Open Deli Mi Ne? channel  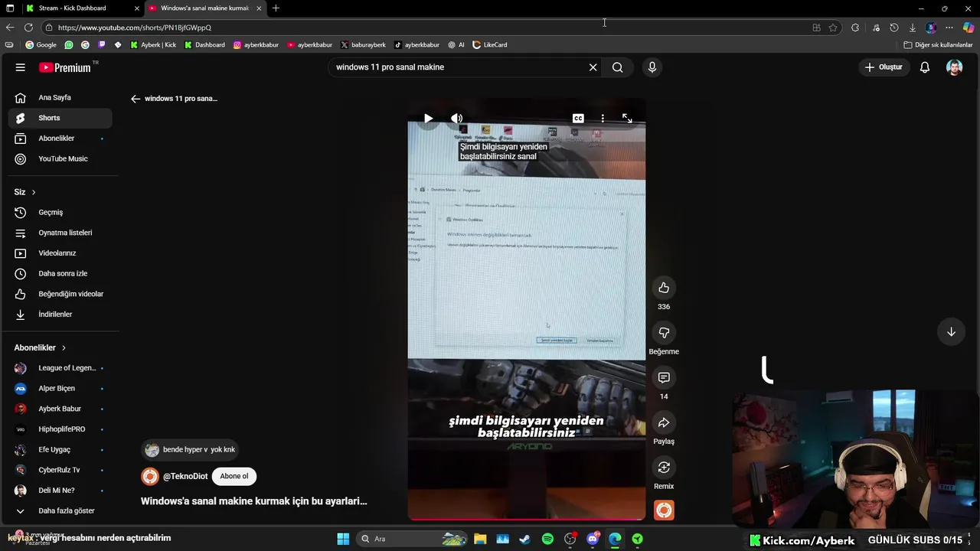[x=60, y=491]
